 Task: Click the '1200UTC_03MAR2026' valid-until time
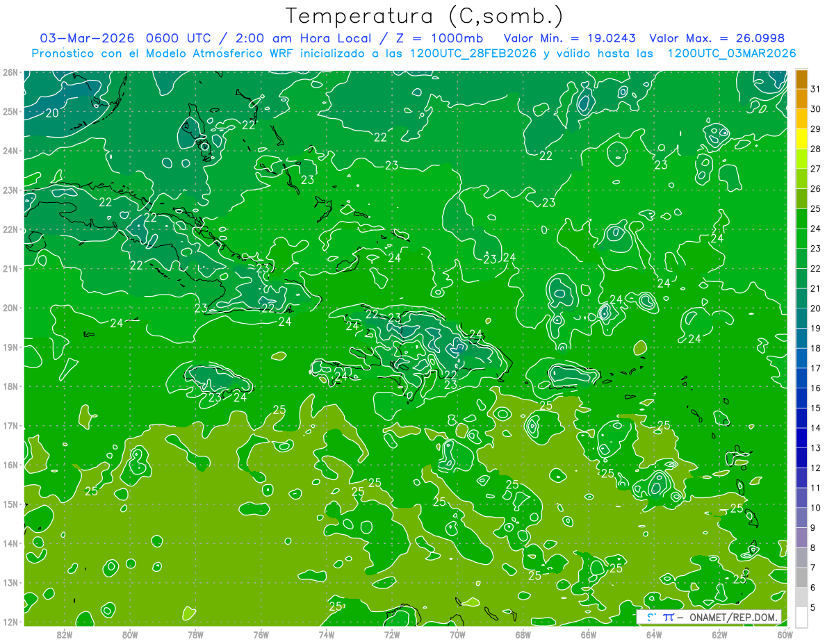[x=731, y=53]
